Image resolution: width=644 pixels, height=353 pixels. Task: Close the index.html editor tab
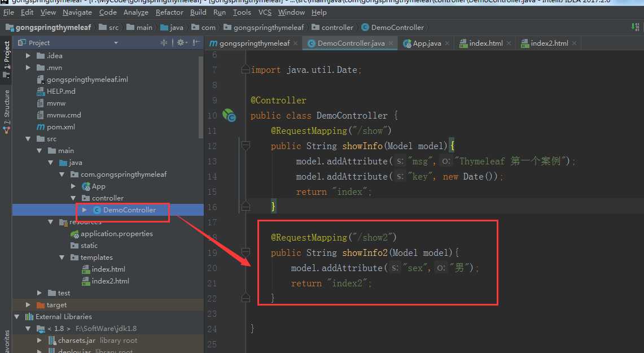[x=509, y=43]
